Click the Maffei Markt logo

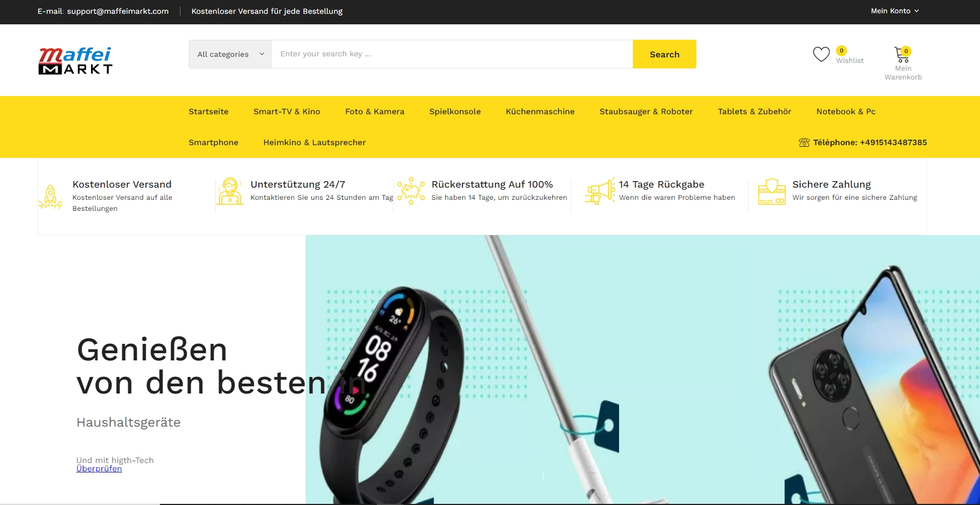pyautogui.click(x=76, y=60)
